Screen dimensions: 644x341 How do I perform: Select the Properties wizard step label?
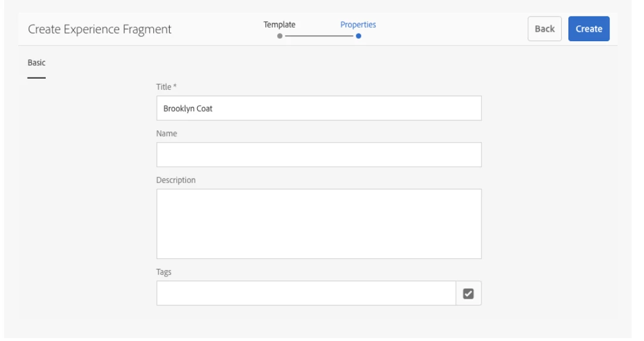pyautogui.click(x=358, y=25)
